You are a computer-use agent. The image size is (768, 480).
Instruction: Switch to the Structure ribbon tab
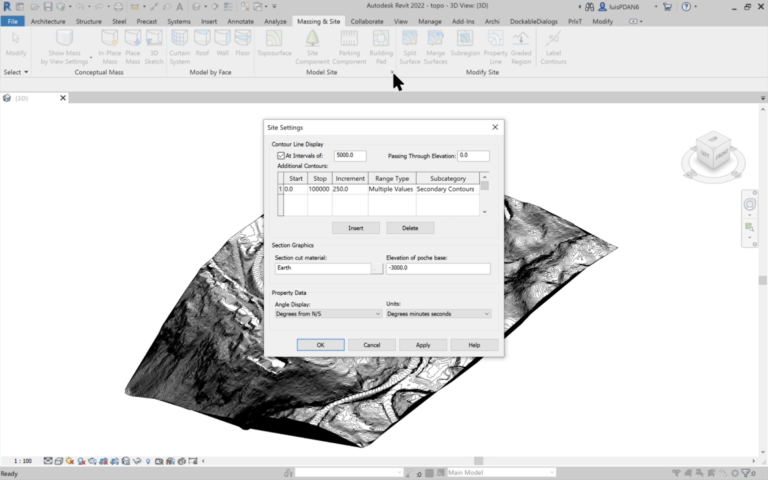[89, 21]
